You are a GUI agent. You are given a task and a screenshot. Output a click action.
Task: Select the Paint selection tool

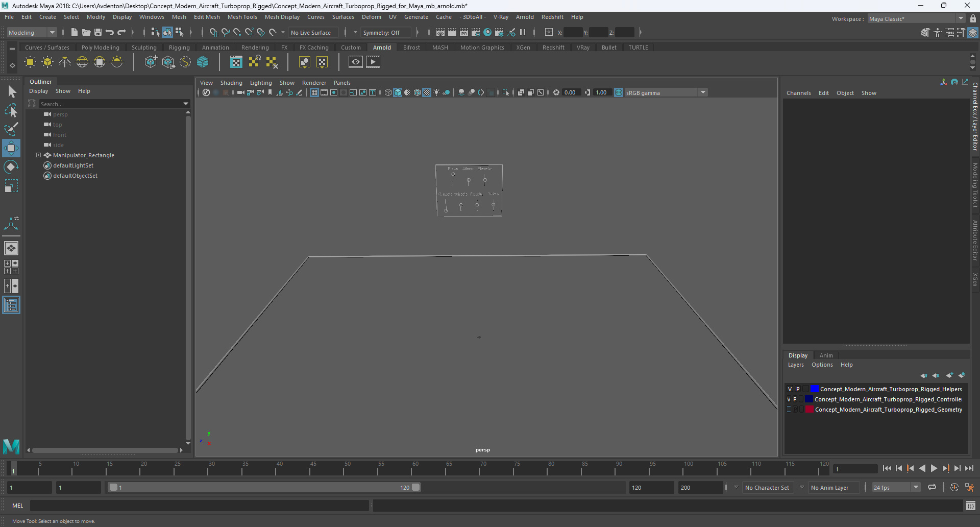point(11,129)
